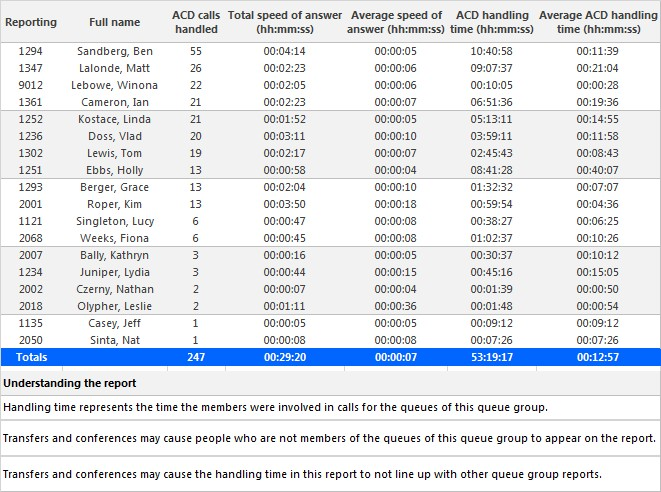
Task: Sort by the Full name column header
Action: pyautogui.click(x=115, y=22)
